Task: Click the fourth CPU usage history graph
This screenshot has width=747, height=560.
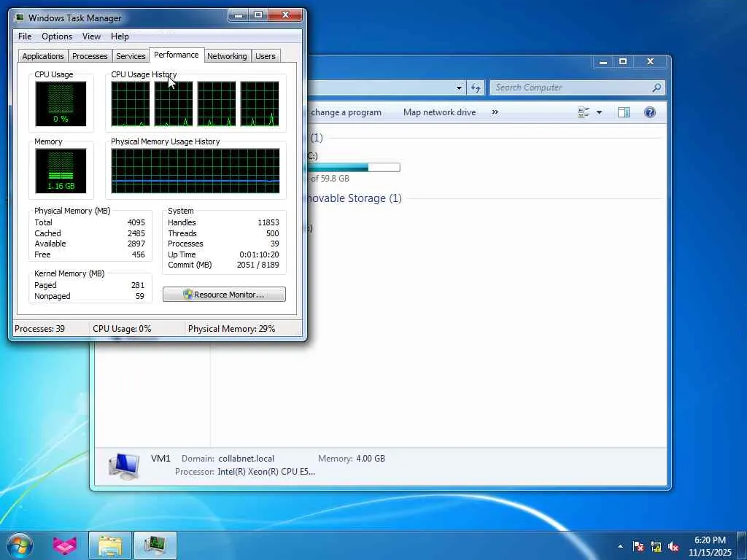Action: pos(260,104)
